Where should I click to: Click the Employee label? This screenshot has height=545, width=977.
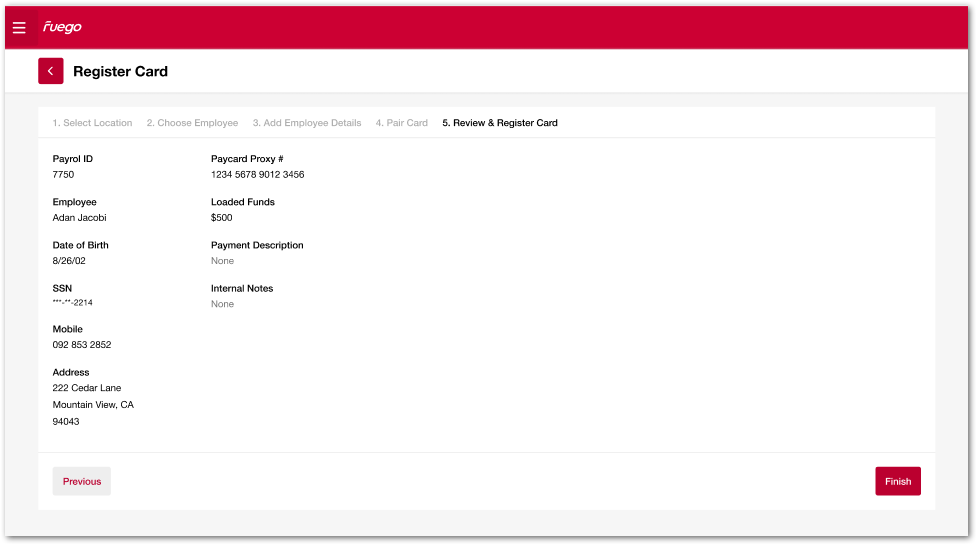(x=74, y=202)
